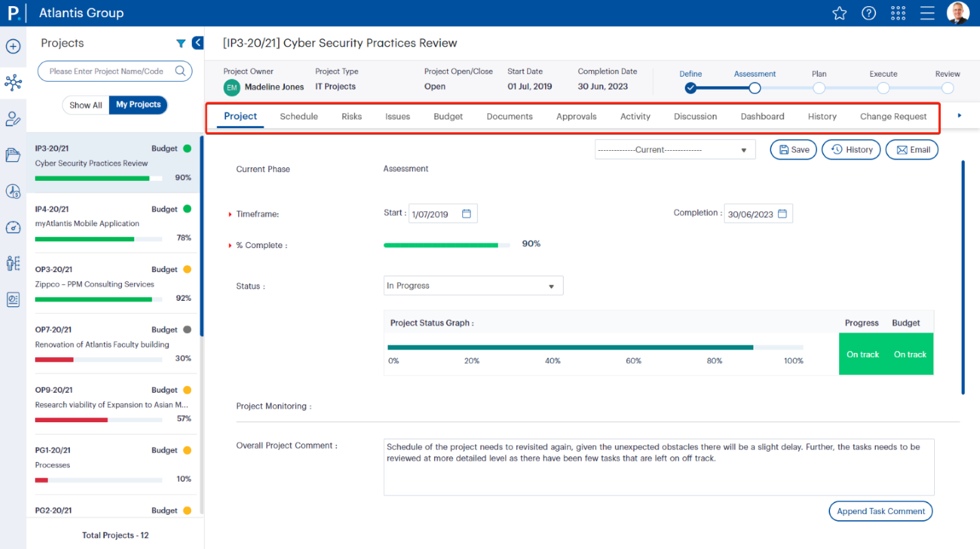This screenshot has height=549, width=980.
Task: Click the green Budget On track box
Action: click(910, 354)
